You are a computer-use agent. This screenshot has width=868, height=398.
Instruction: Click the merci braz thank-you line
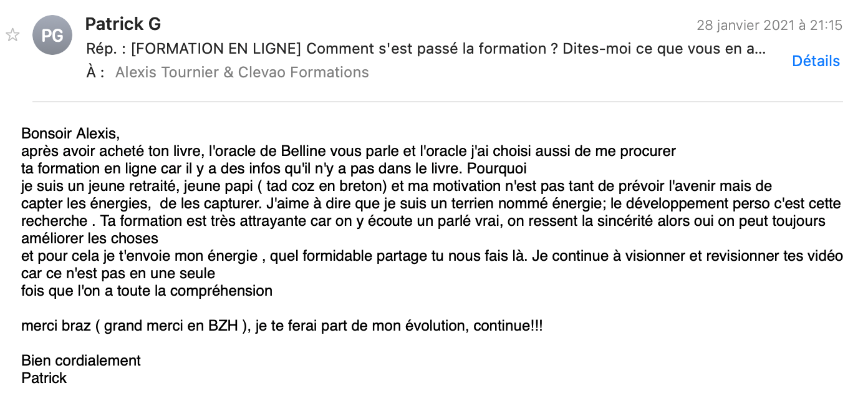click(282, 326)
